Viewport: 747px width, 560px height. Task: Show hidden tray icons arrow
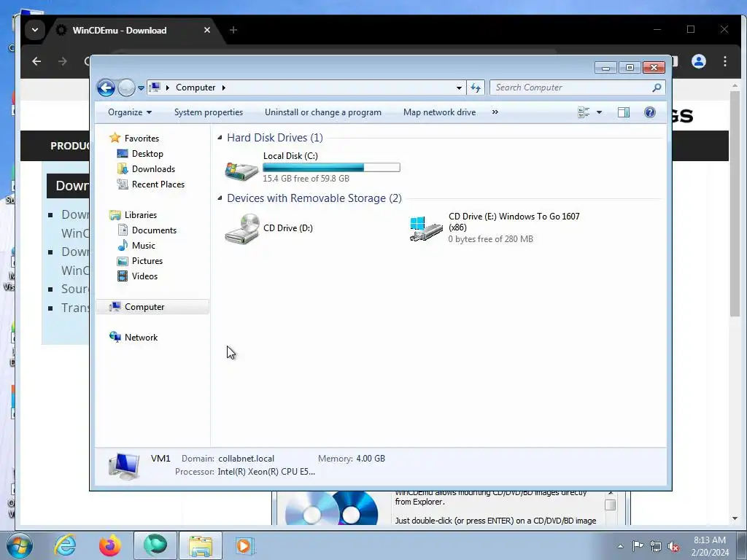(620, 547)
